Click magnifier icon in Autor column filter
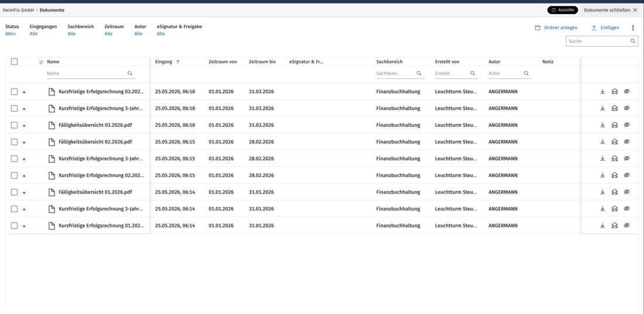This screenshot has height=314, width=644. [526, 74]
